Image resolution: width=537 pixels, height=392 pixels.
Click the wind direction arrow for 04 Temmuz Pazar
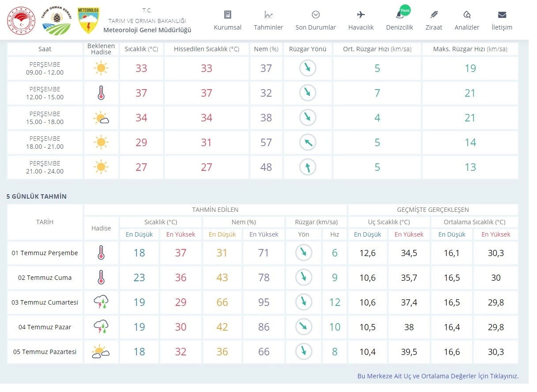tap(303, 327)
